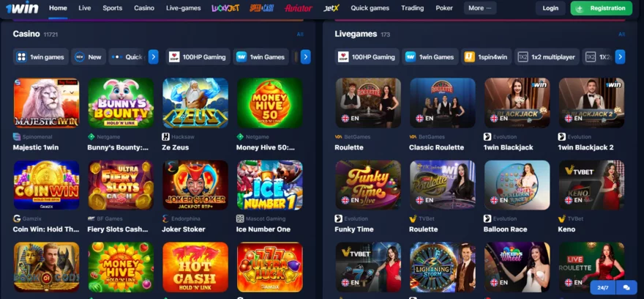Select the 1spin4win provider chip
The height and width of the screenshot is (299, 644).
[x=486, y=56]
